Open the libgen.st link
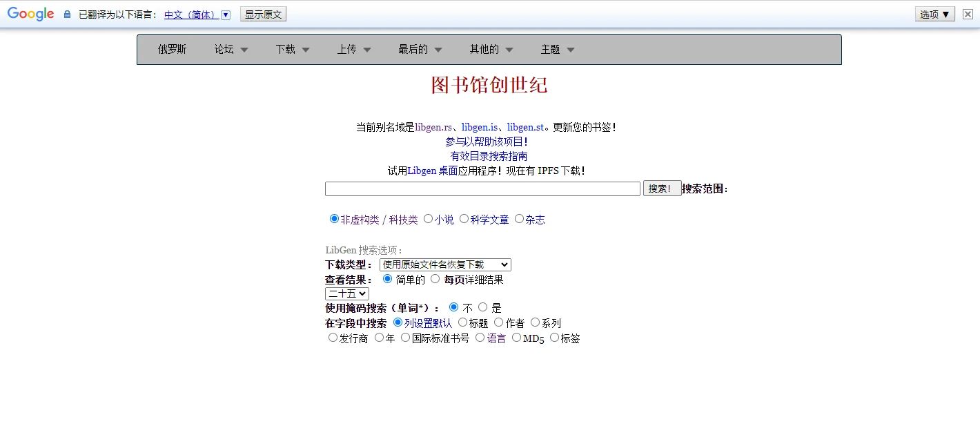This screenshot has width=980, height=435. (x=525, y=127)
